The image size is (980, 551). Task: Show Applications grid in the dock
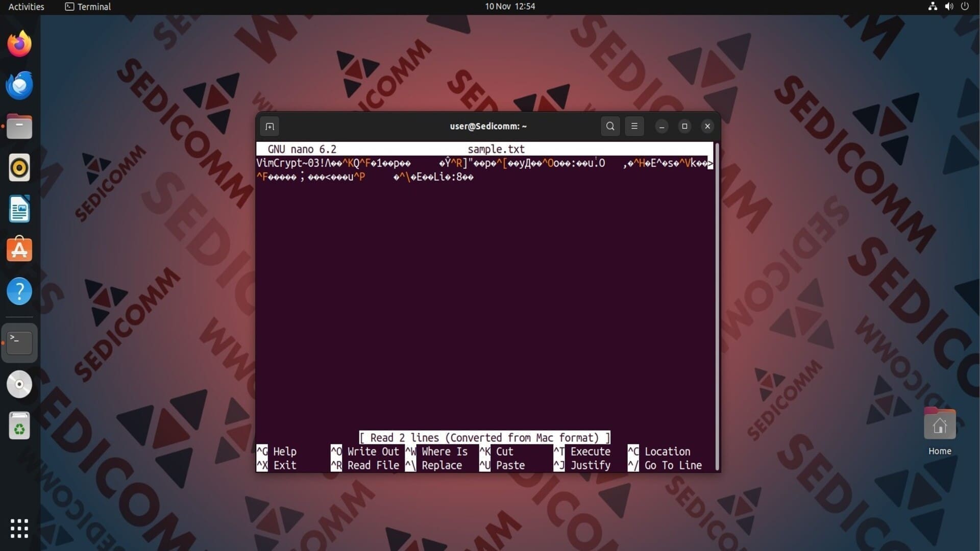click(19, 529)
